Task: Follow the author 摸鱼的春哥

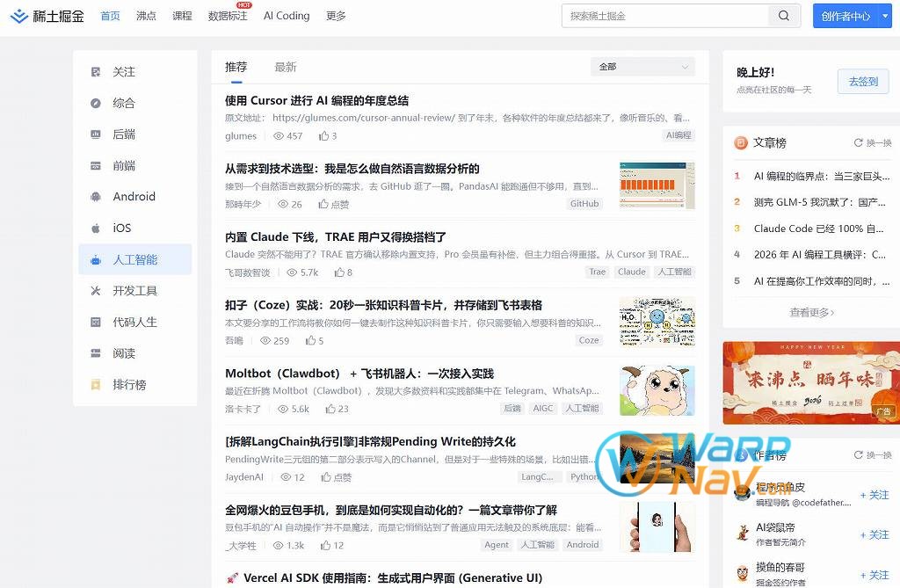Action: point(874,575)
